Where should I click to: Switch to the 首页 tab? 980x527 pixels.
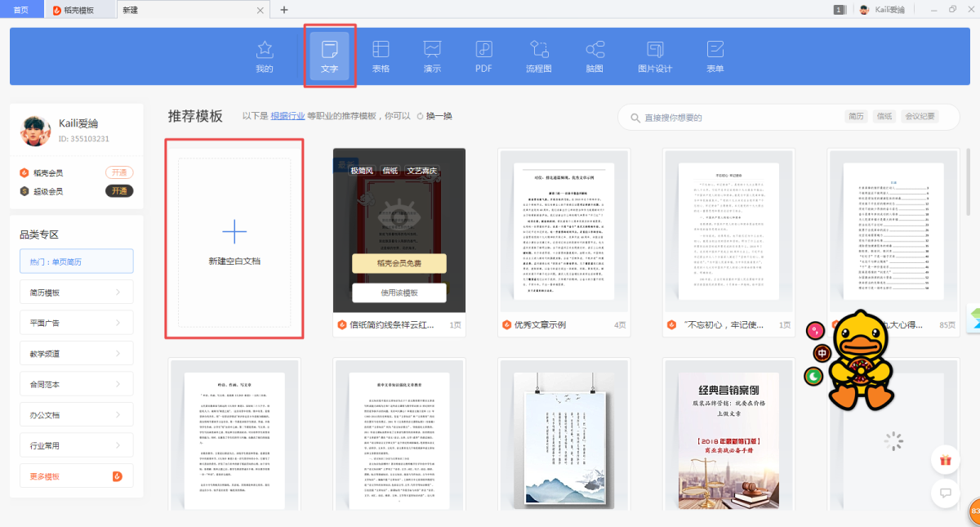(22, 10)
